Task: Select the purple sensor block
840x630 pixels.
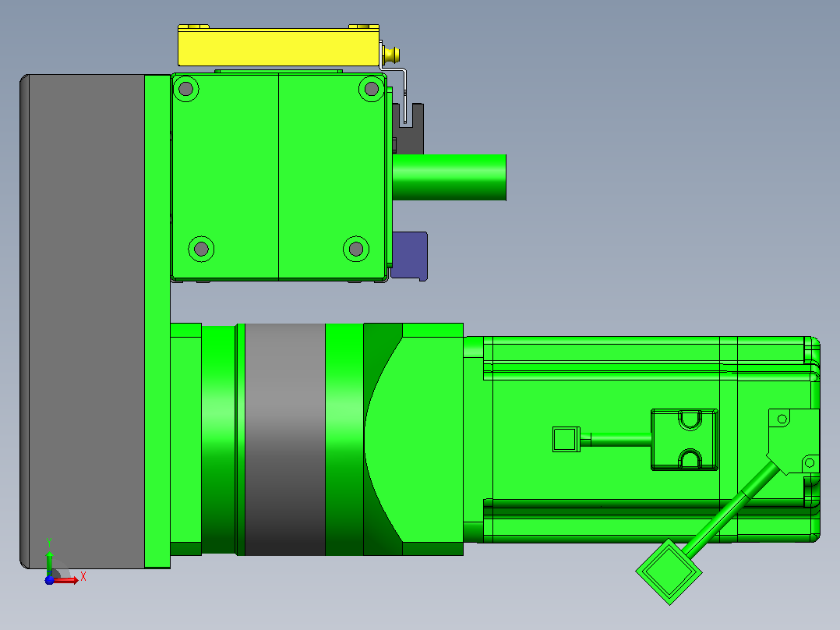Action: click(x=410, y=256)
